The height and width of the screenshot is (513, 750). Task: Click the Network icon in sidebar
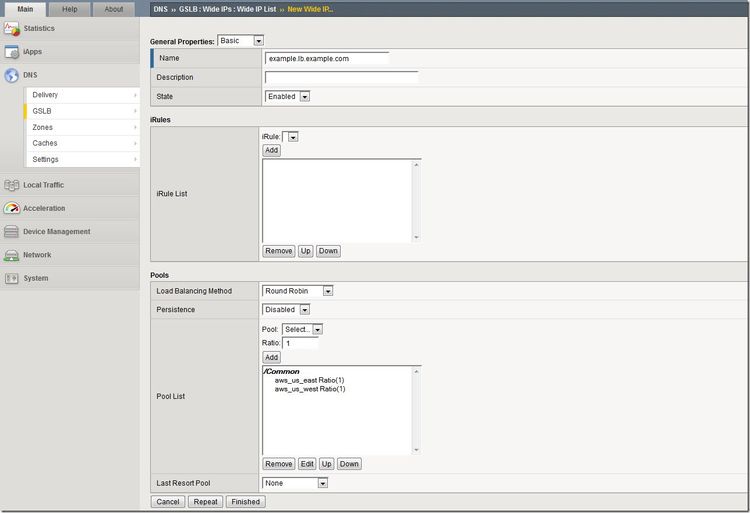(12, 255)
